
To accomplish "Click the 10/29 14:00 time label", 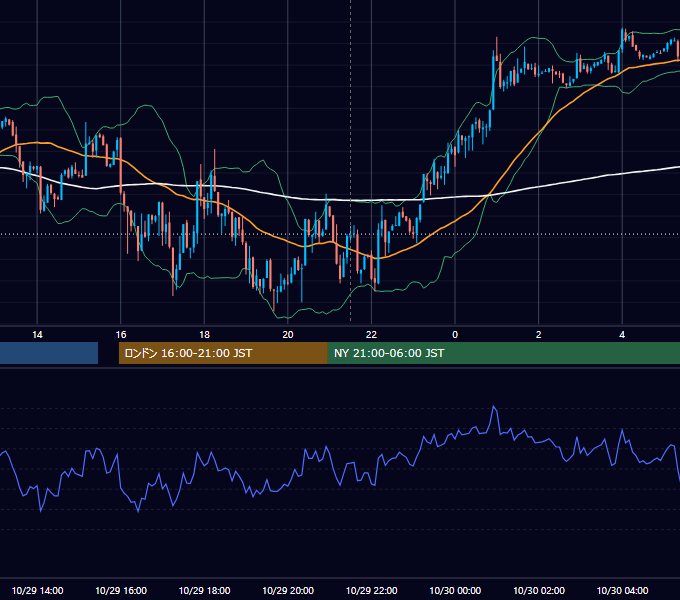I will click(x=37, y=590).
